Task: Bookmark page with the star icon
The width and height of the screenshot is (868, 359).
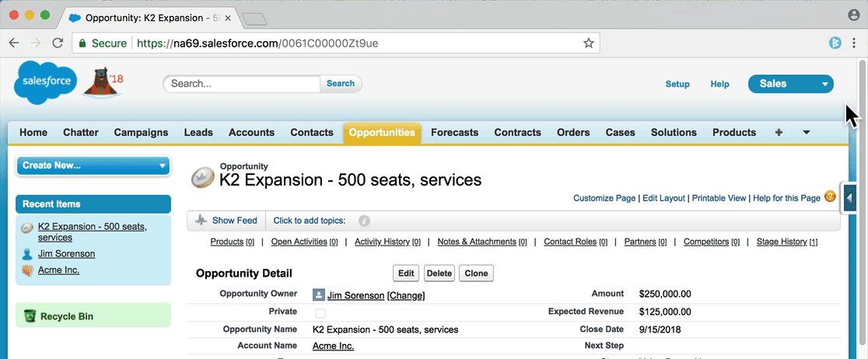Action: coord(589,43)
